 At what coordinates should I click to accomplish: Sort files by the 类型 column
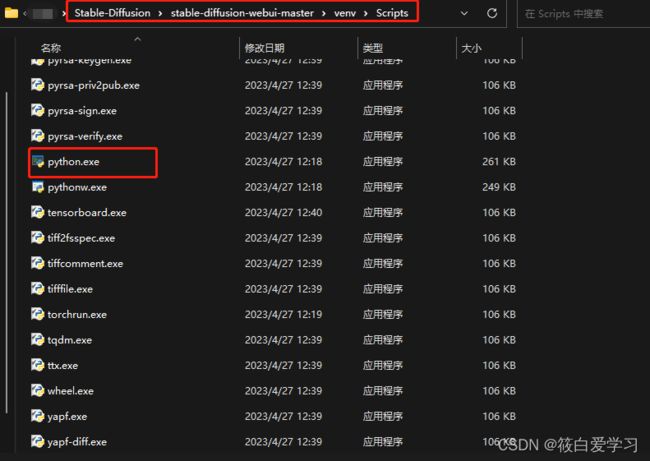(372, 48)
